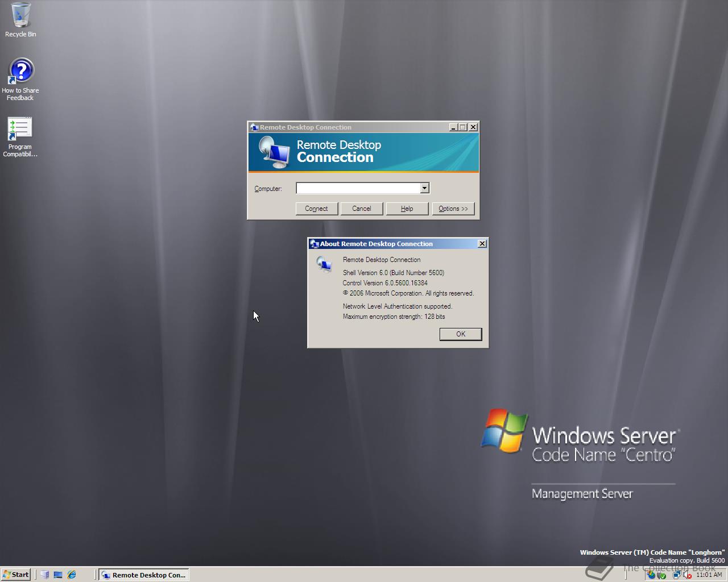Screen dimensions: 728x582
Task: Click Remote Desktop Connection title bar system icon
Action: (x=254, y=127)
